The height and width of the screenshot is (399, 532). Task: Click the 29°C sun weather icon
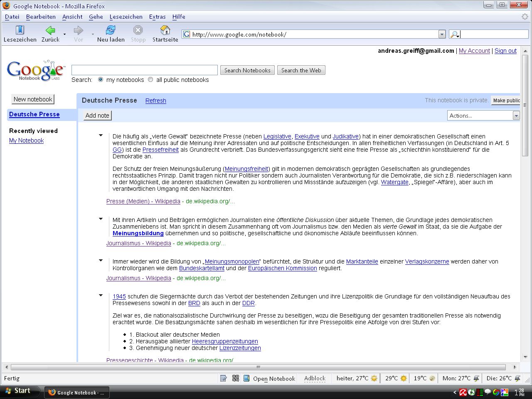point(404,378)
